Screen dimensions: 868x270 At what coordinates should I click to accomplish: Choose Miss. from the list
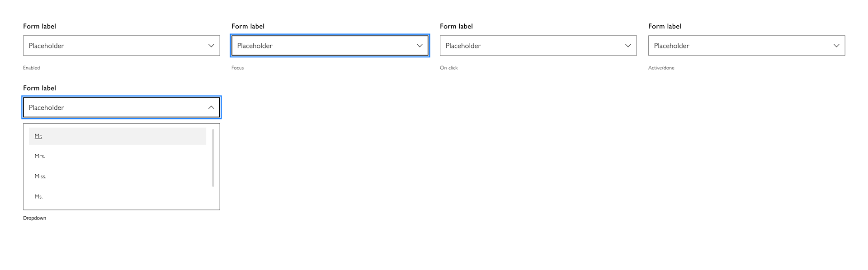coord(118,177)
